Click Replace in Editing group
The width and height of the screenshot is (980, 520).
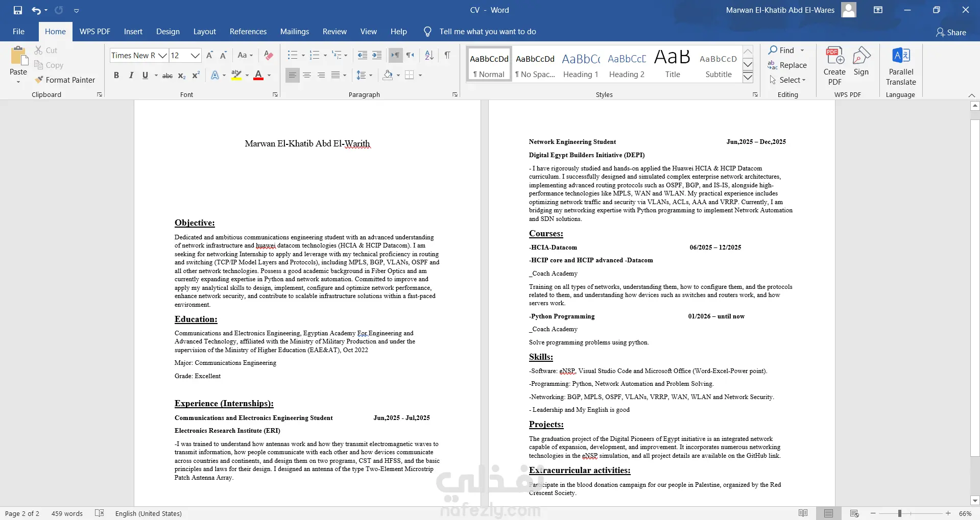[787, 65]
